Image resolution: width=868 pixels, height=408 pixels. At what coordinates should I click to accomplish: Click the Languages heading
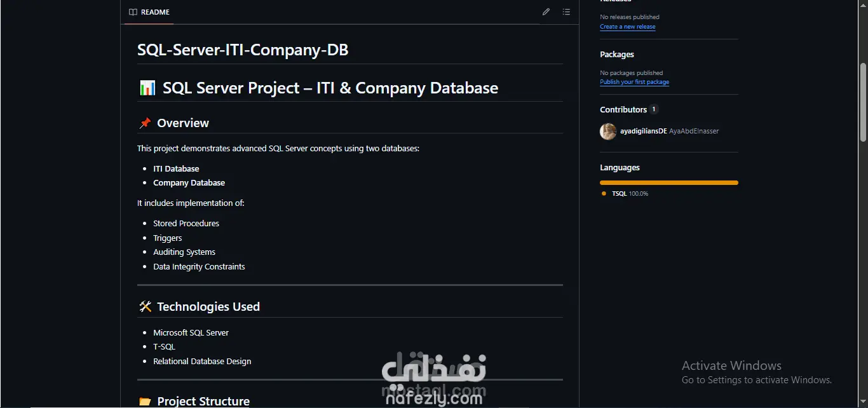[620, 168]
